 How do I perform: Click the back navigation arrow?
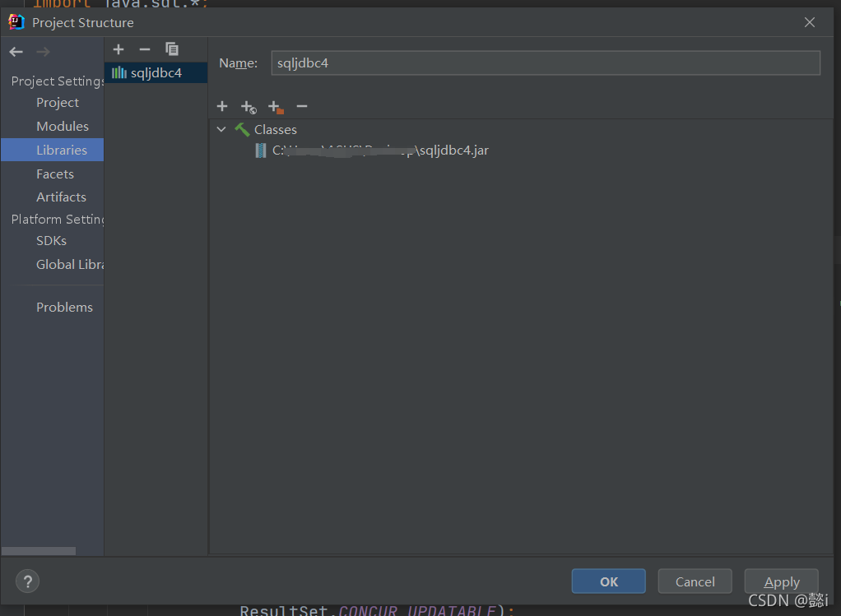(x=16, y=52)
